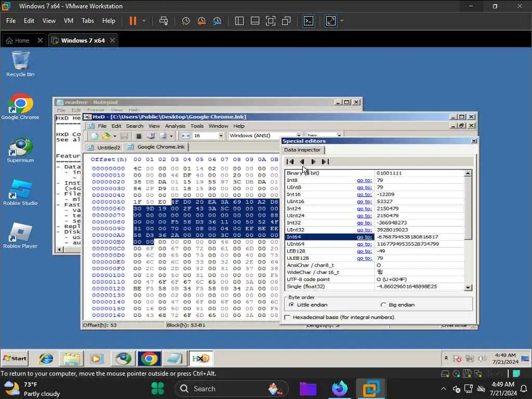Go to next byte in Data inspector
The width and height of the screenshot is (532, 399).
313,162
